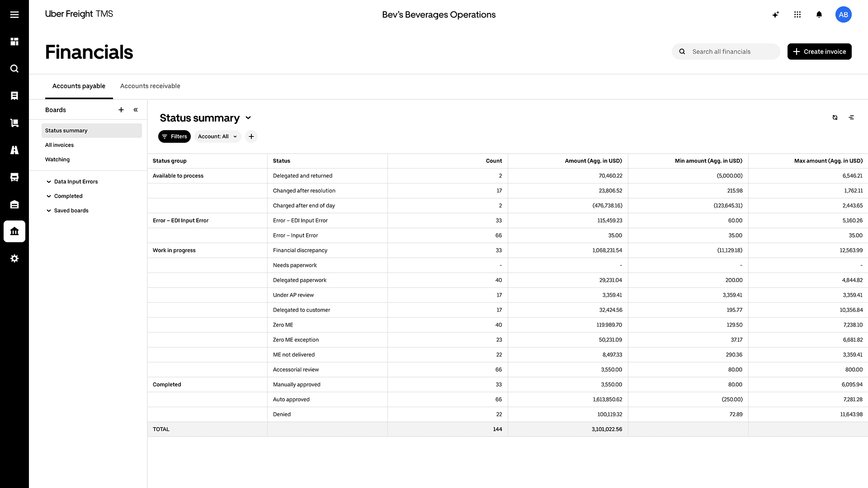The height and width of the screenshot is (488, 868).
Task: Open the search icon in the sidebar
Action: (x=14, y=68)
